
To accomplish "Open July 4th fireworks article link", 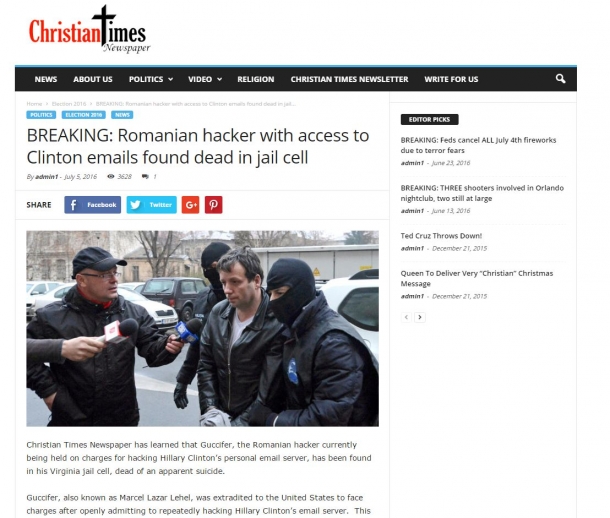I will click(x=479, y=145).
